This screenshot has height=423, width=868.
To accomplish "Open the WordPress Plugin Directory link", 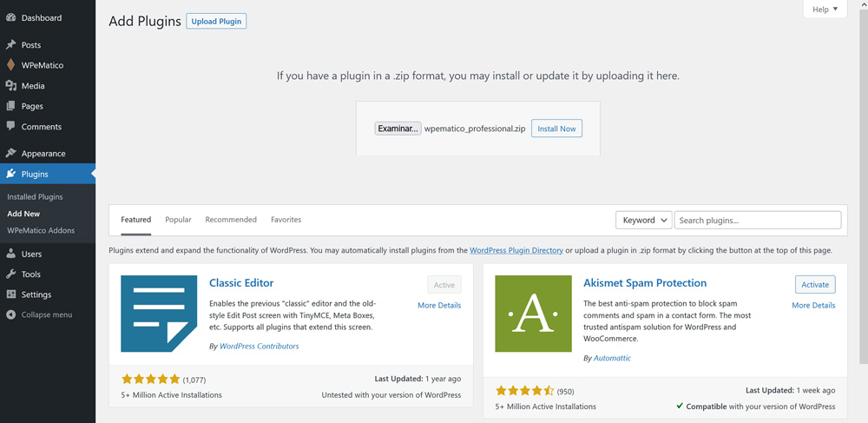I will point(516,250).
